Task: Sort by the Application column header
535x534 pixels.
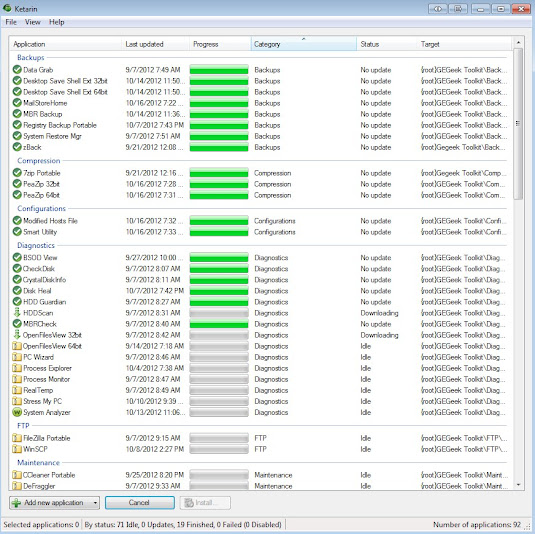Action: [x=65, y=44]
